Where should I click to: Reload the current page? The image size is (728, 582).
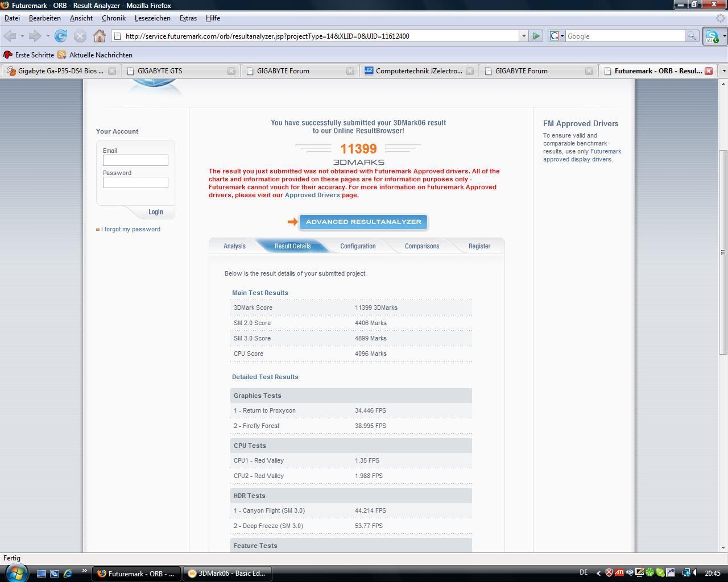click(61, 36)
